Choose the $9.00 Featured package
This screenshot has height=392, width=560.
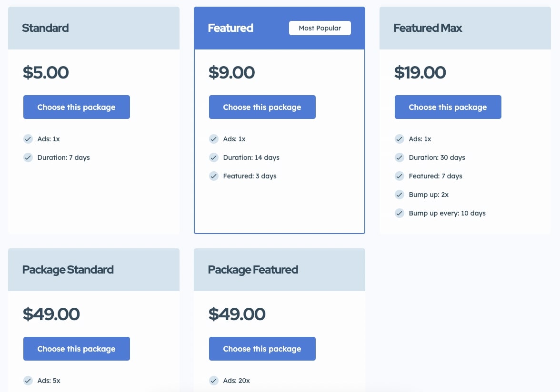coord(262,107)
